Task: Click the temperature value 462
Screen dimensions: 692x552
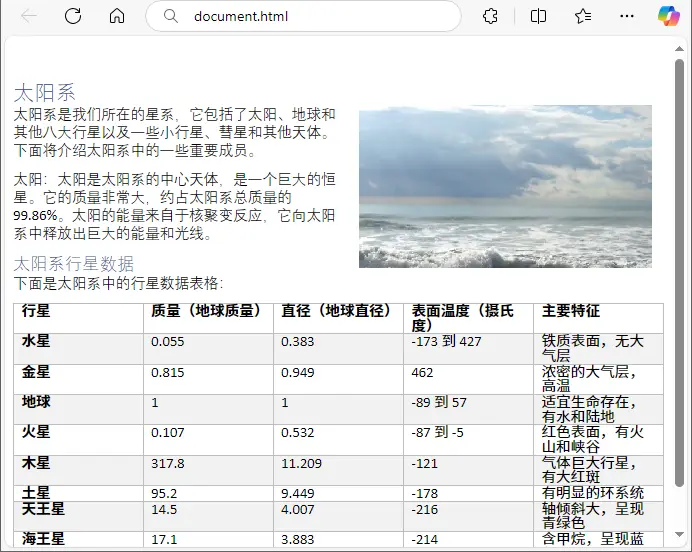Action: (422, 372)
